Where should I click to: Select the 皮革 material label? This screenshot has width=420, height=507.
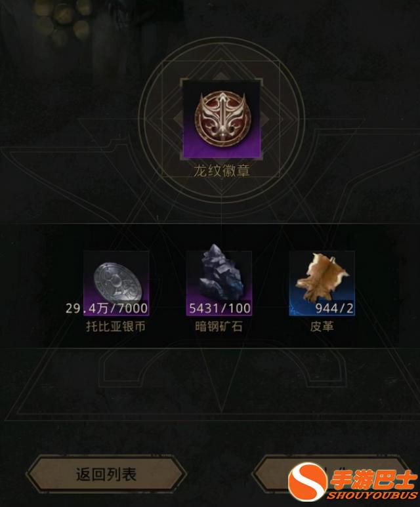pos(322,327)
